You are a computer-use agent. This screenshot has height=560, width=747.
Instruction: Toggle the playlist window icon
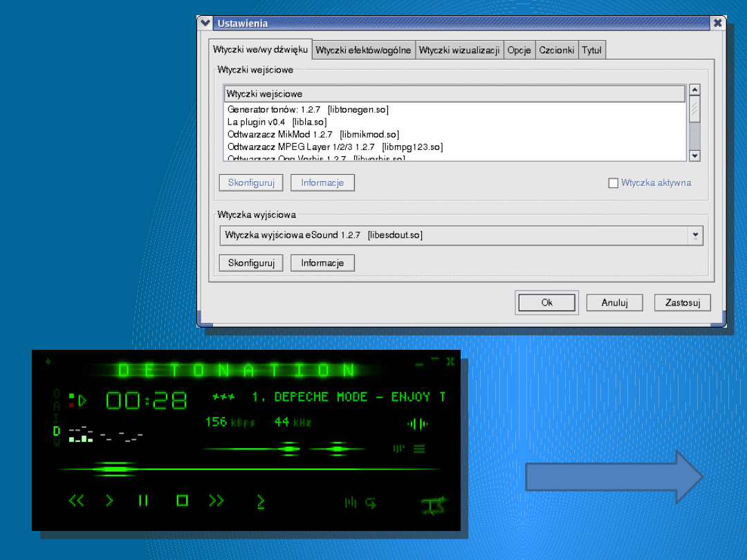click(x=419, y=449)
